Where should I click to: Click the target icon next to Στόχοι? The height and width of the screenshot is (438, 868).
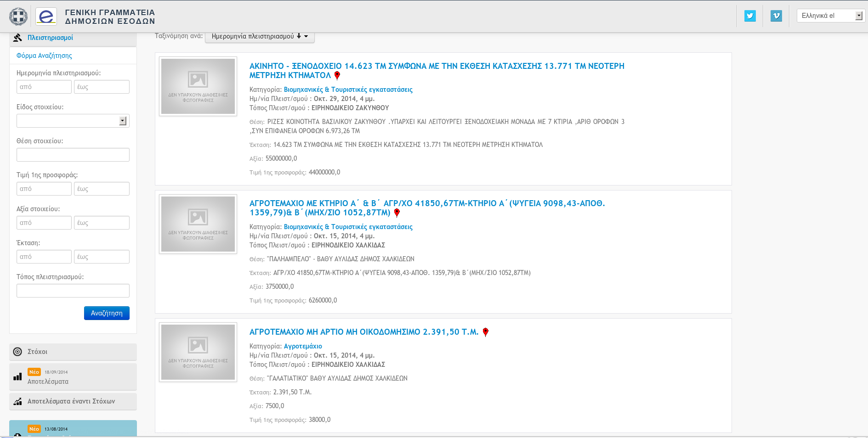(17, 352)
